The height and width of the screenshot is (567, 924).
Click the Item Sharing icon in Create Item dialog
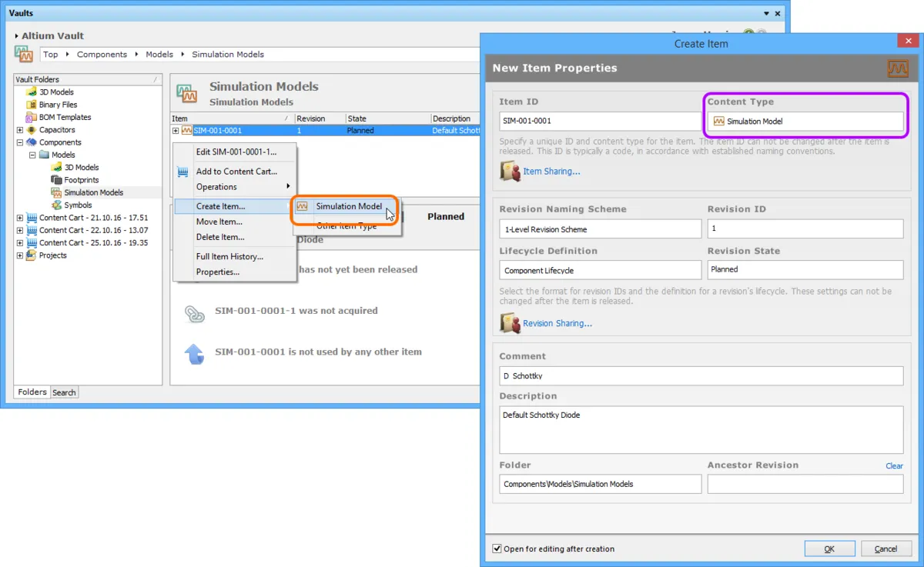click(511, 171)
